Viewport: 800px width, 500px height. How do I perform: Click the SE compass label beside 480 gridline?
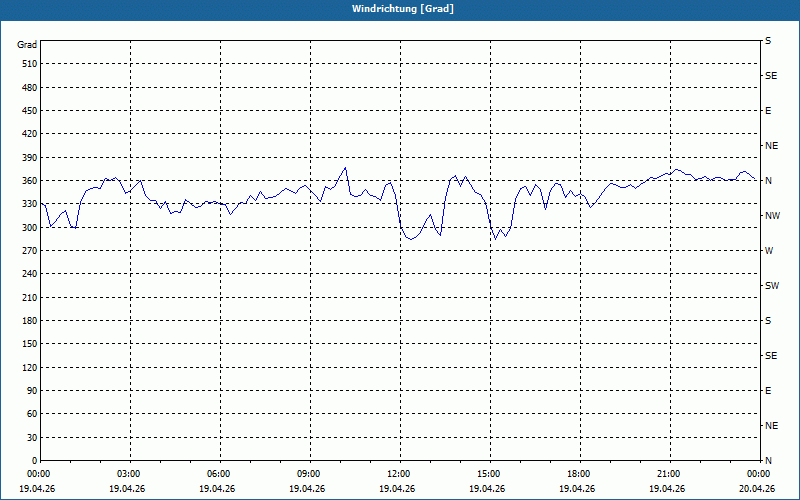[771, 76]
